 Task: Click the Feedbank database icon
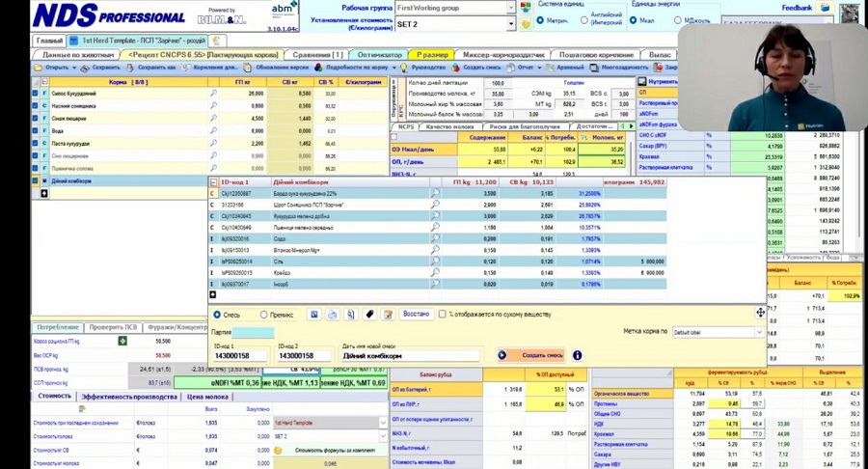point(826,8)
